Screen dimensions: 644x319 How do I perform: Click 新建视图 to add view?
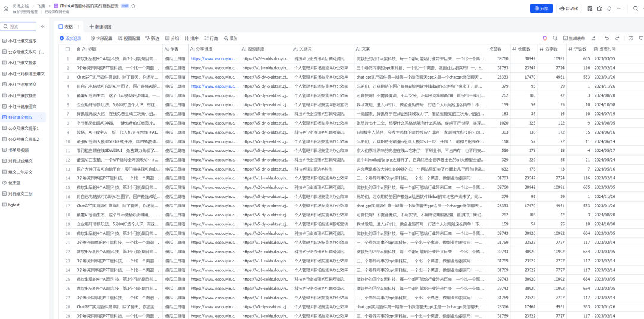click(100, 27)
